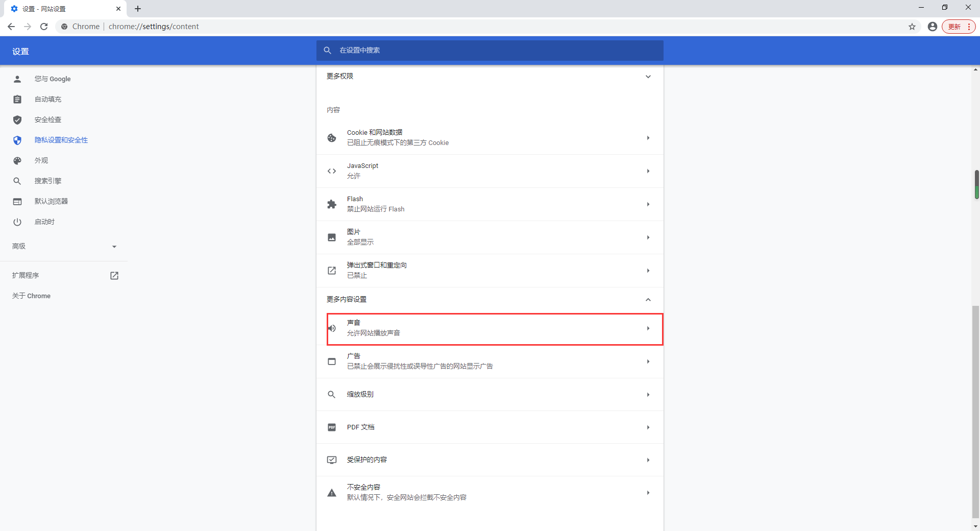Bookmark this page with the star icon

point(912,27)
